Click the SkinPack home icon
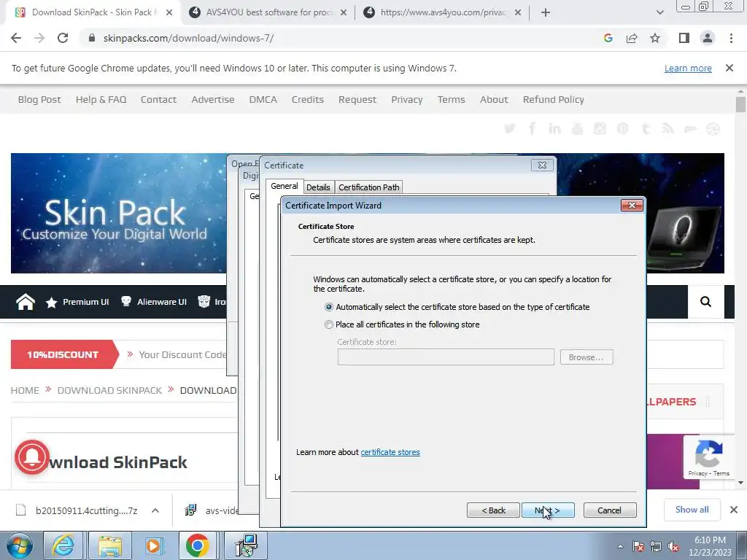 click(x=26, y=302)
